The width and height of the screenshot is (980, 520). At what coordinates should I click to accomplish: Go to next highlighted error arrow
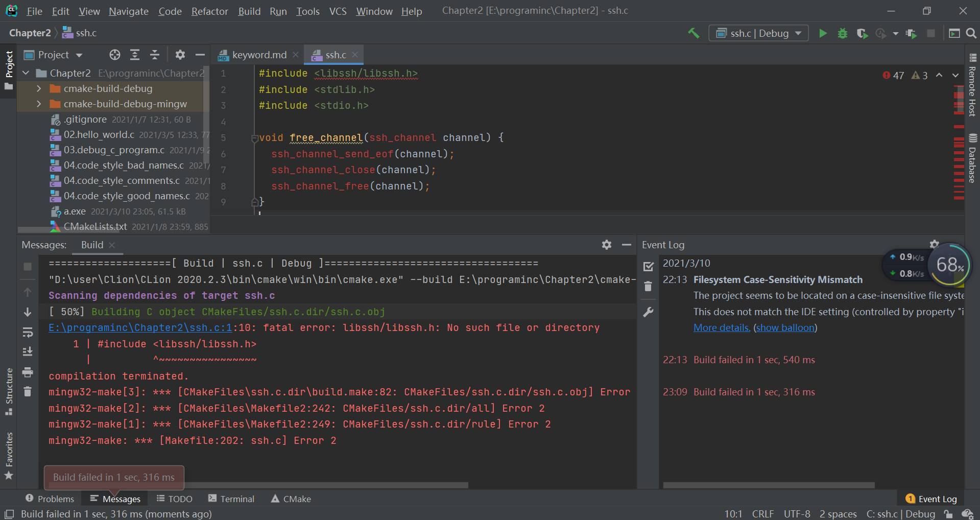point(955,75)
